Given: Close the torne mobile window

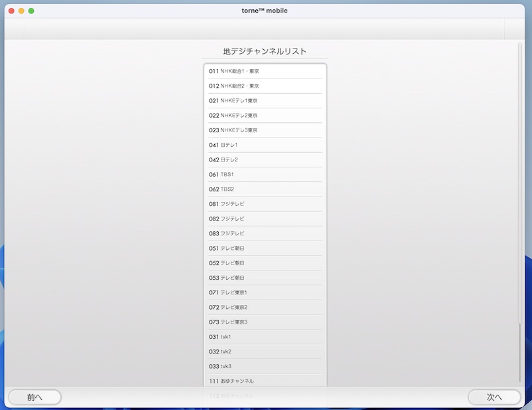Looking at the screenshot, I should click(x=11, y=11).
